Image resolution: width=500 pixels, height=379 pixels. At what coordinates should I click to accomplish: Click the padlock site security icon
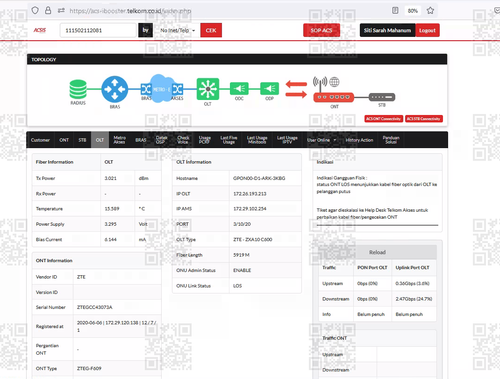click(x=48, y=10)
